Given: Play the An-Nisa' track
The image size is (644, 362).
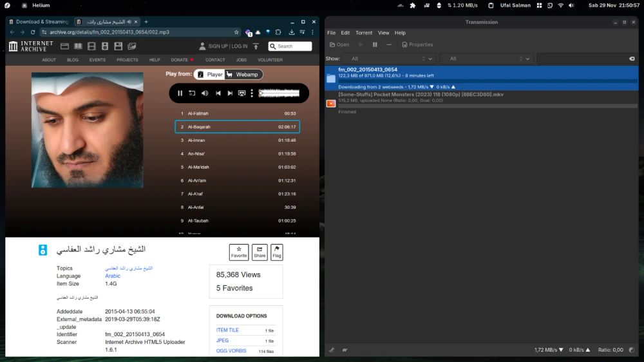Looking at the screenshot, I should [x=238, y=154].
